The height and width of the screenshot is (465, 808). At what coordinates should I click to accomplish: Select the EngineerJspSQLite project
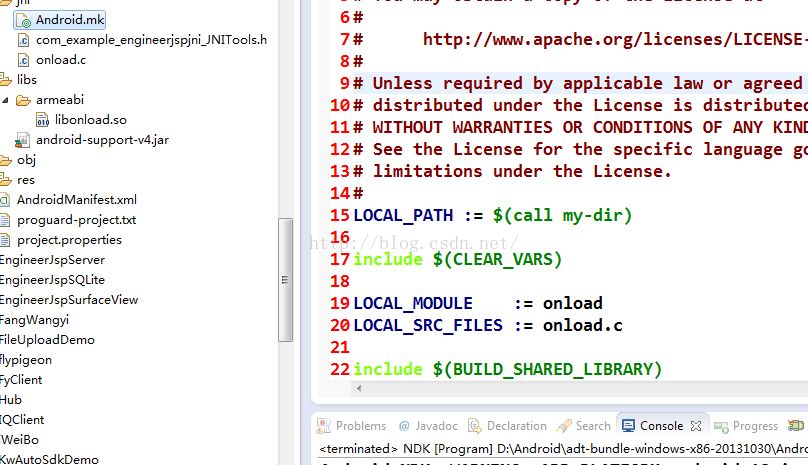point(52,280)
